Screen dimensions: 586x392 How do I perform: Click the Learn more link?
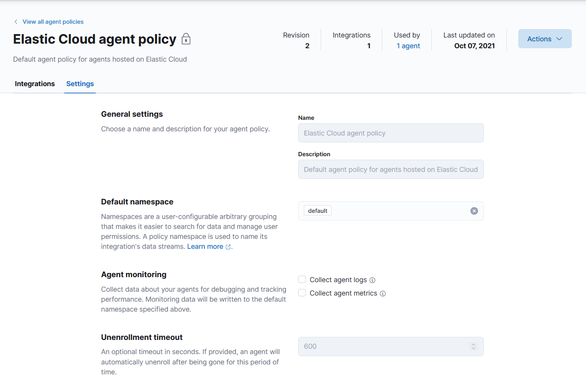tap(205, 247)
